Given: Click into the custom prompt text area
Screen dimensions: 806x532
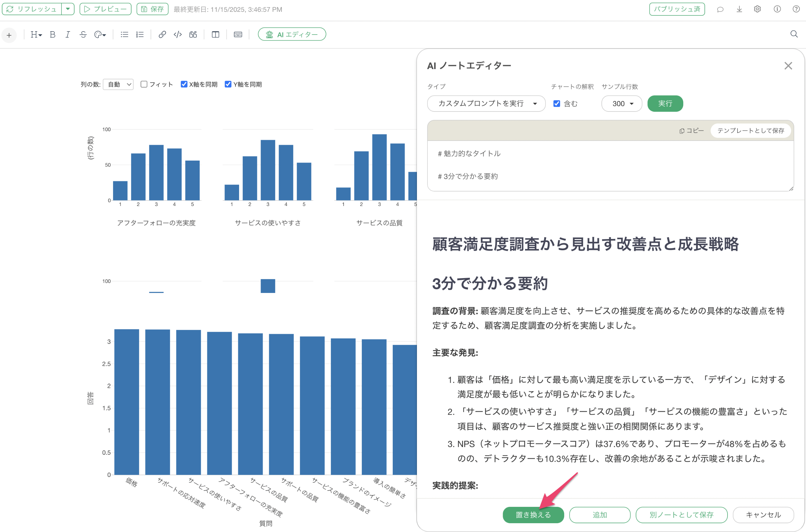Looking at the screenshot, I should click(610, 165).
